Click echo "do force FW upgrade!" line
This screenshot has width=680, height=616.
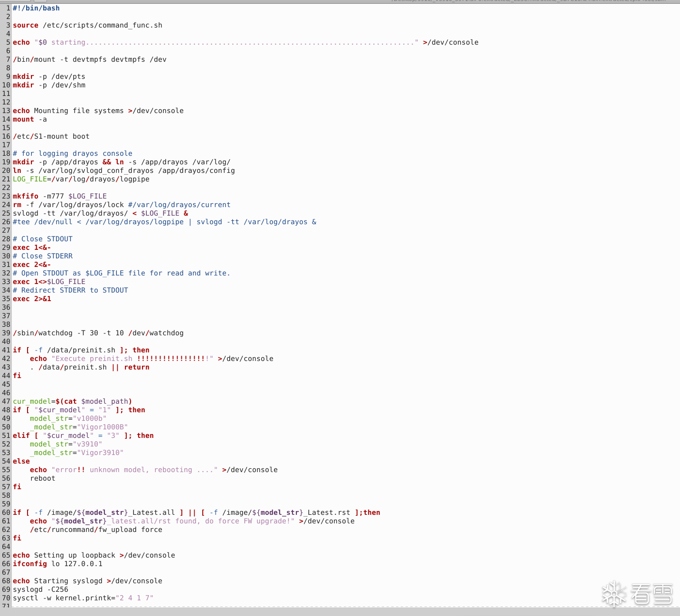(x=192, y=521)
